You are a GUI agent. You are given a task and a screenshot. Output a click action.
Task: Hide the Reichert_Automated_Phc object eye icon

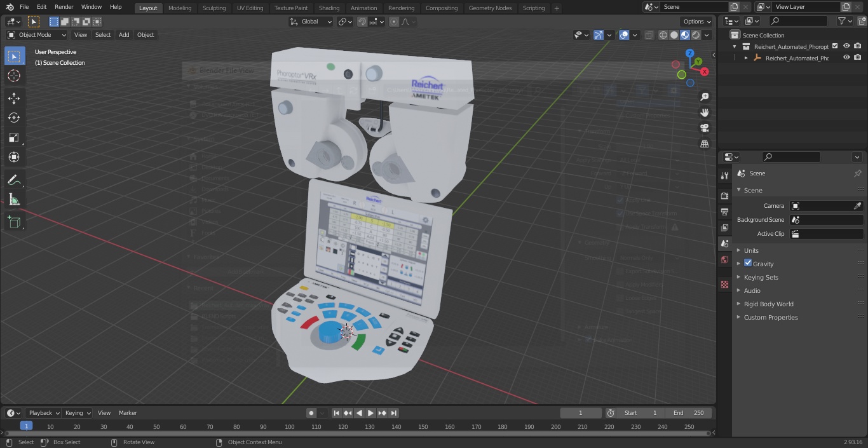846,58
